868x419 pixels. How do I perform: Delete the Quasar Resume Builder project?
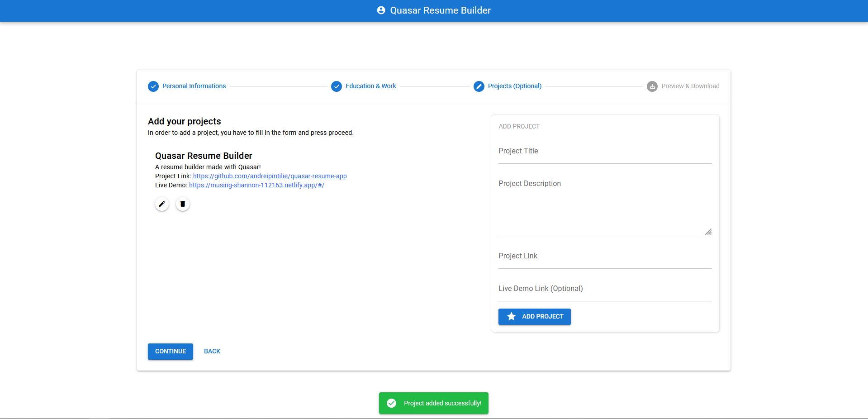coord(183,204)
